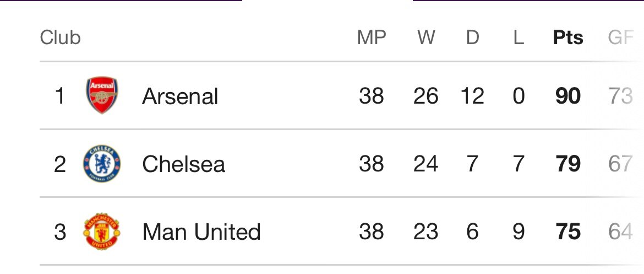Click rank number 3 in standings

60,231
